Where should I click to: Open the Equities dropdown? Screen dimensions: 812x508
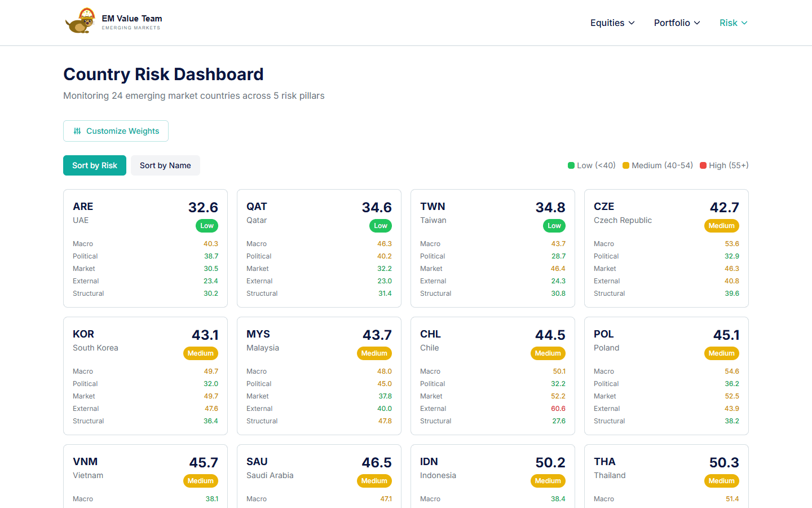point(612,23)
